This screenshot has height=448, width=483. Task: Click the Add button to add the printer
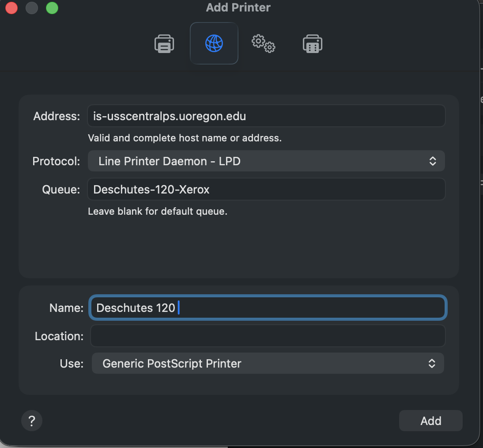point(430,420)
